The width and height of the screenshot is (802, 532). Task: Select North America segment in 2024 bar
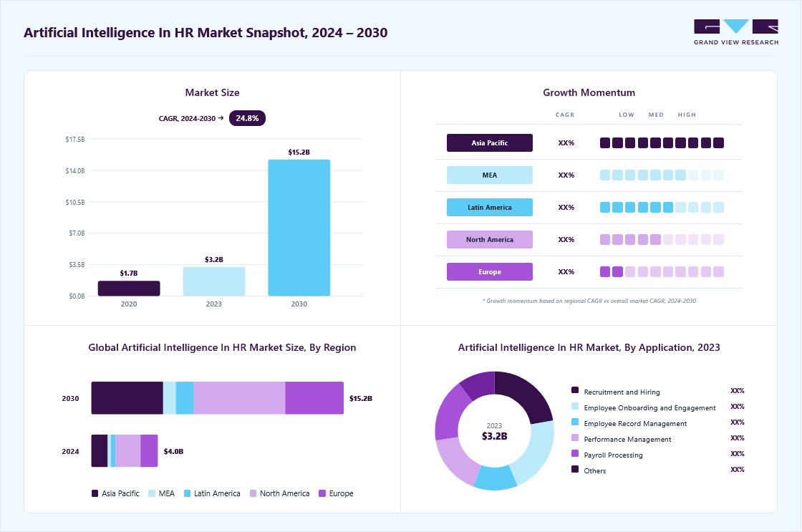128,450
